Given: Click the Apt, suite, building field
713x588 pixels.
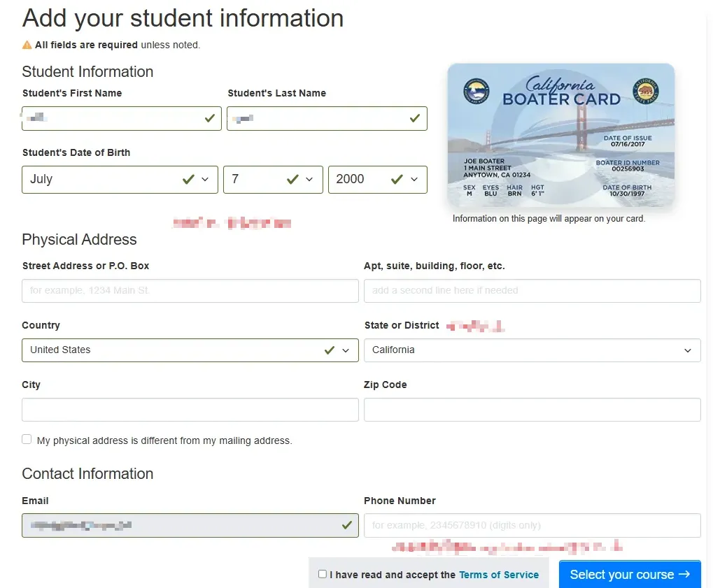Looking at the screenshot, I should click(532, 291).
